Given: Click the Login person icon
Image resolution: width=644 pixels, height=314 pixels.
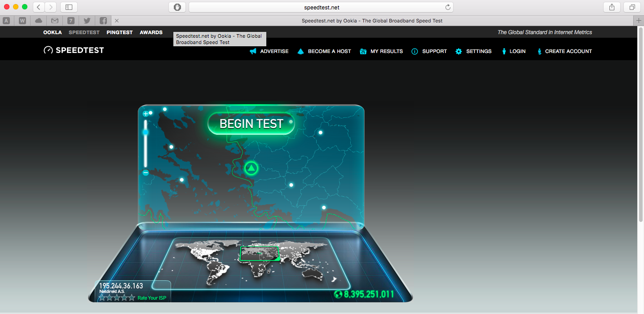Looking at the screenshot, I should (504, 51).
